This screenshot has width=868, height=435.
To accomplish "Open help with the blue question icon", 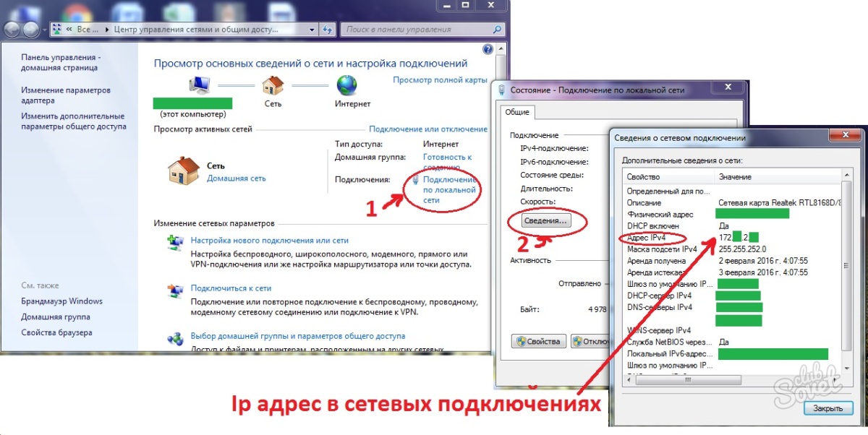I will tap(488, 49).
